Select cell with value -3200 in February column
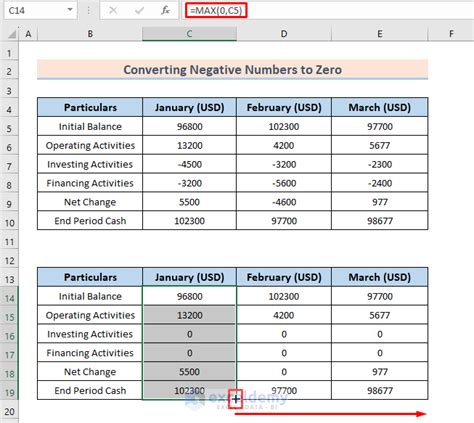 coord(284,164)
